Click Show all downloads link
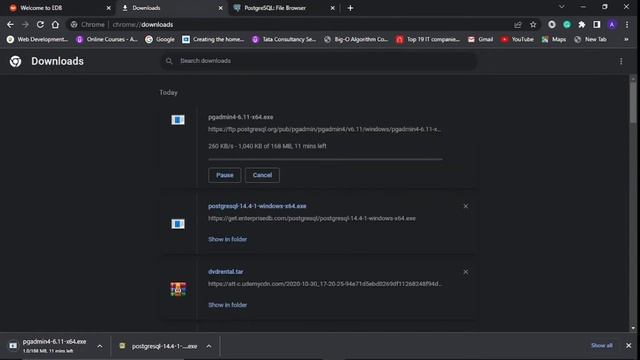Screen dimensions: 640x360 point(602,346)
